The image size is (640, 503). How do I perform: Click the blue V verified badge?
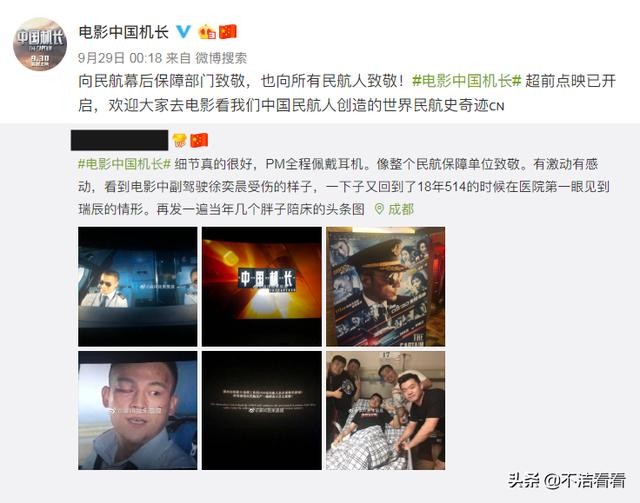183,31
